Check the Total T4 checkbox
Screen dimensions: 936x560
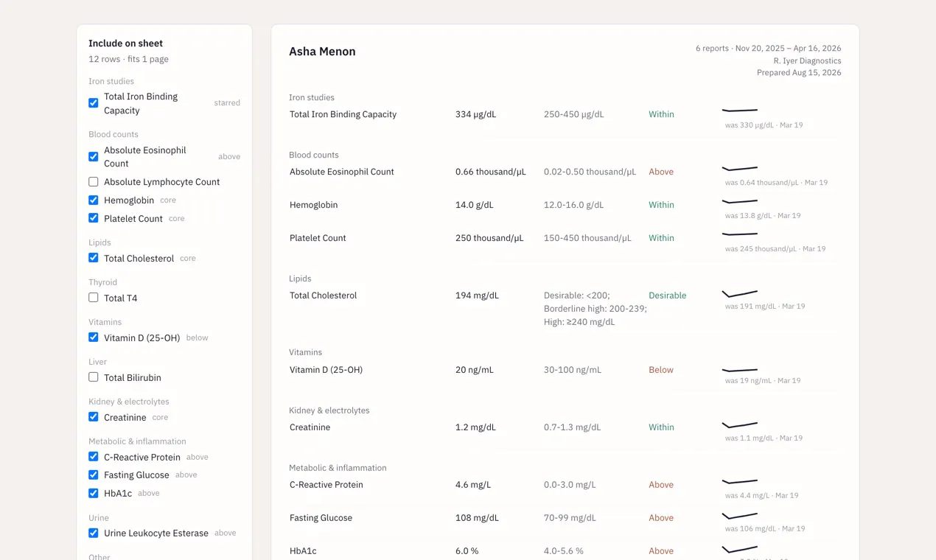coord(94,298)
